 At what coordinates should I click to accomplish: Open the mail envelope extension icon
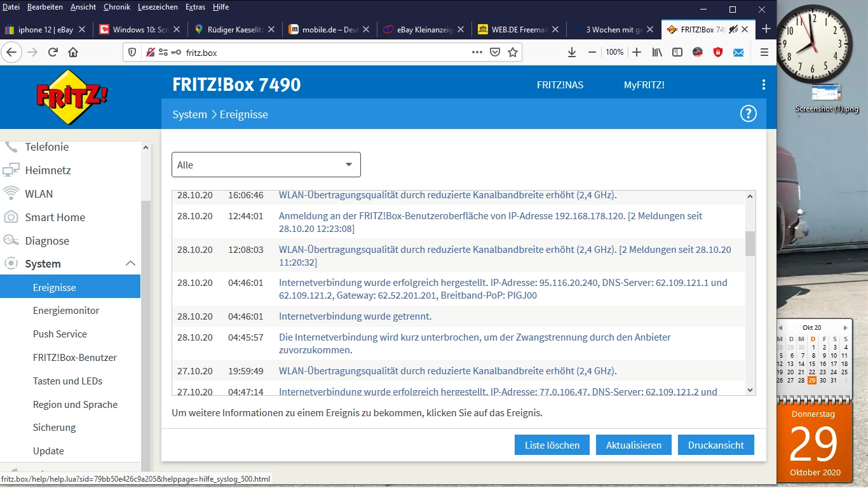pos(738,52)
